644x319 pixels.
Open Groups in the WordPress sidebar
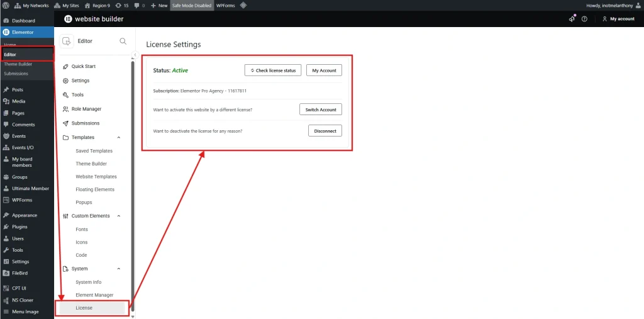coord(26,177)
